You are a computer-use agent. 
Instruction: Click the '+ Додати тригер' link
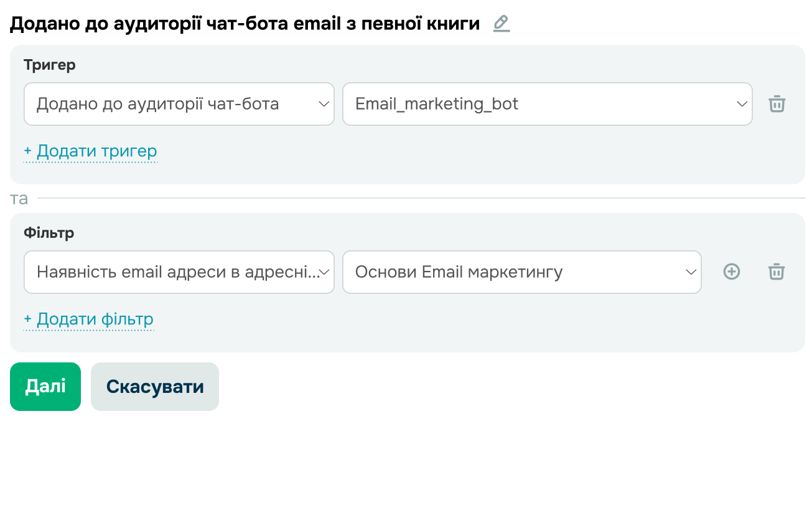pyautogui.click(x=90, y=151)
